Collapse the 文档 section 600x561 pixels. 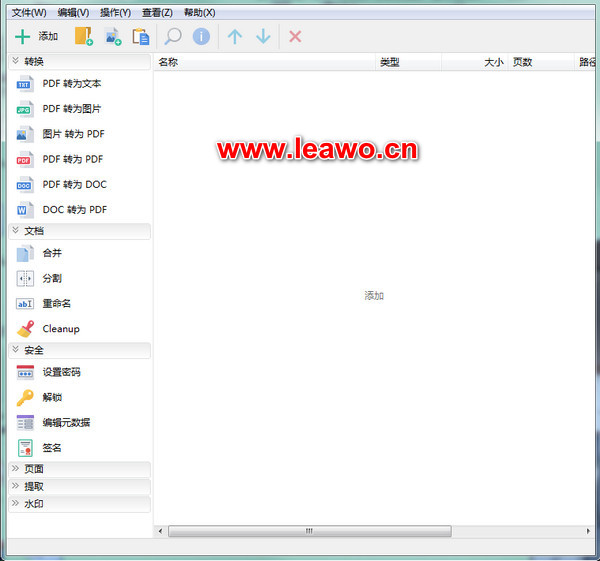pyautogui.click(x=79, y=231)
